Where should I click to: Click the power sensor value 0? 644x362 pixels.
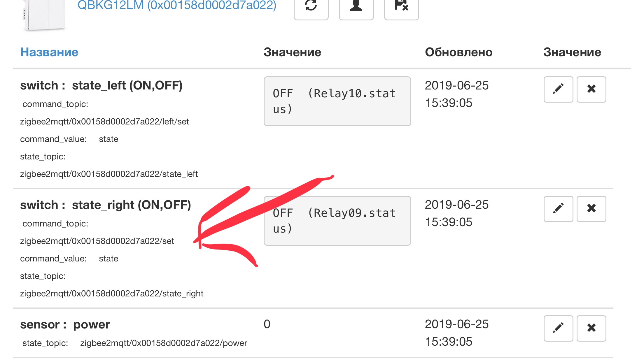(x=267, y=324)
